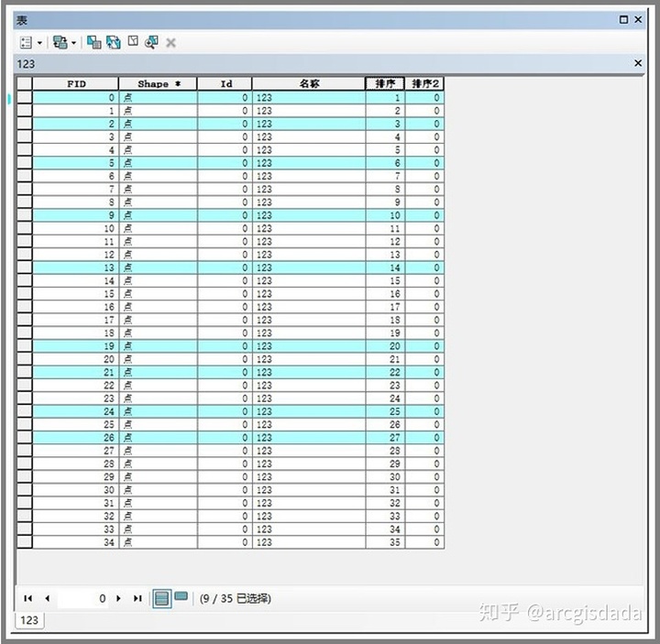Click 排序 cell with value 14

click(x=385, y=267)
